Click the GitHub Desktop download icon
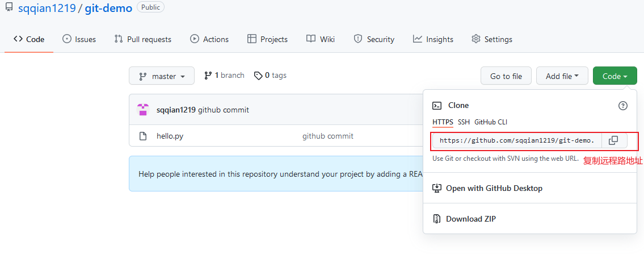Image resolution: width=644 pixels, height=254 pixels. pos(437,188)
